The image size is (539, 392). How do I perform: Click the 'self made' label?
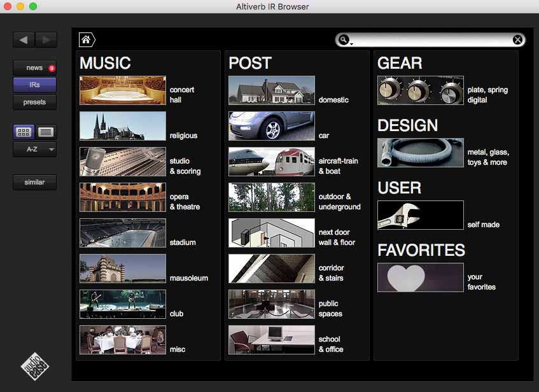coord(483,225)
